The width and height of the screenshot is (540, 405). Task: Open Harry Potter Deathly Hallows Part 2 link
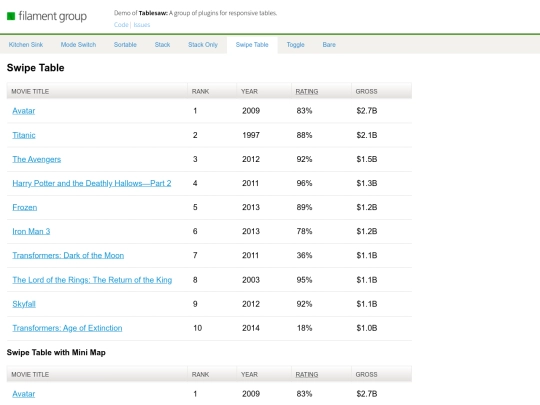92,183
